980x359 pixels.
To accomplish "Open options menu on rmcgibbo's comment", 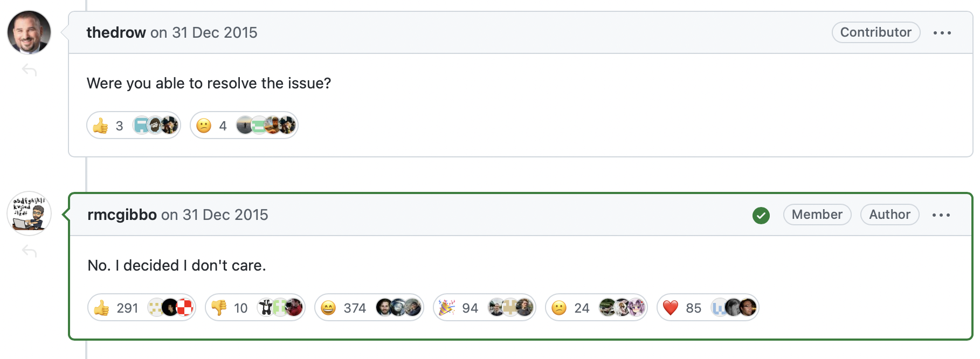I will click(x=941, y=215).
